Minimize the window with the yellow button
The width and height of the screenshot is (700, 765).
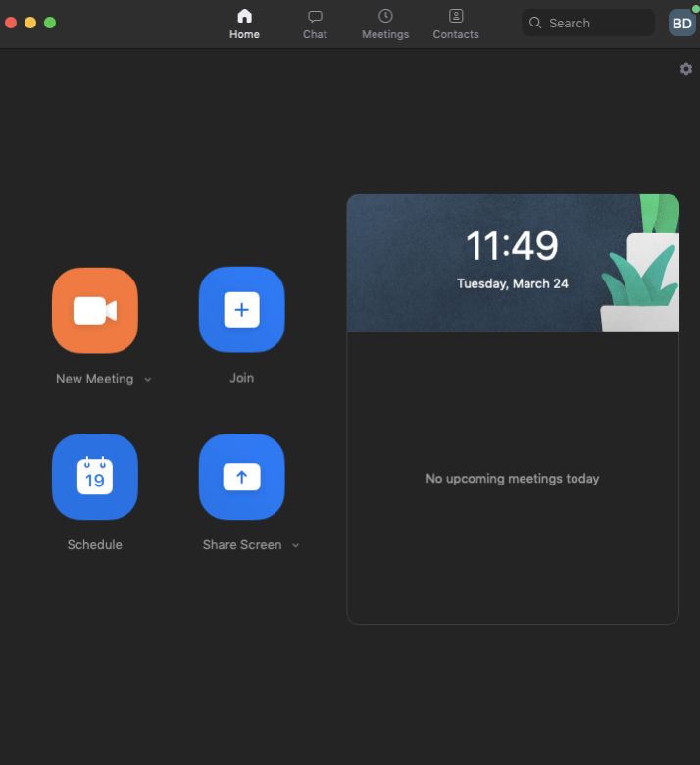point(30,23)
